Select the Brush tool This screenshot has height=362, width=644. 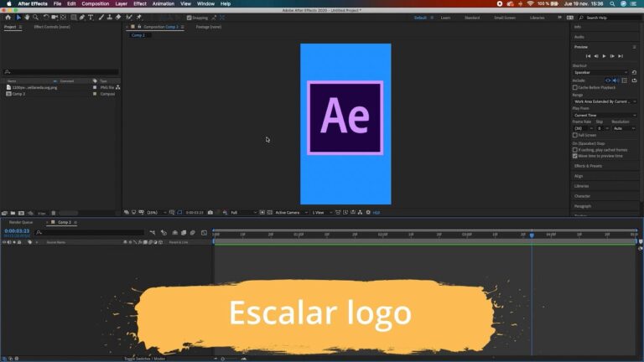click(x=101, y=18)
